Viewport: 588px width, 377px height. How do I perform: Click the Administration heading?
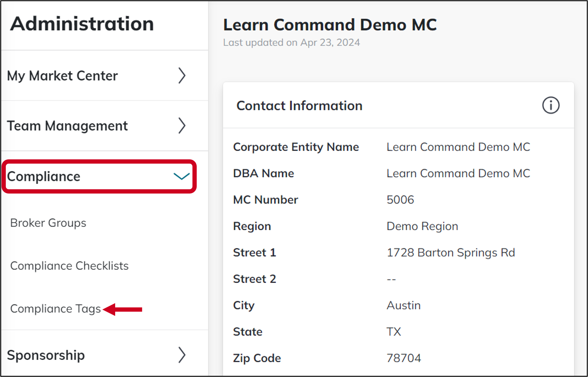coord(82,24)
